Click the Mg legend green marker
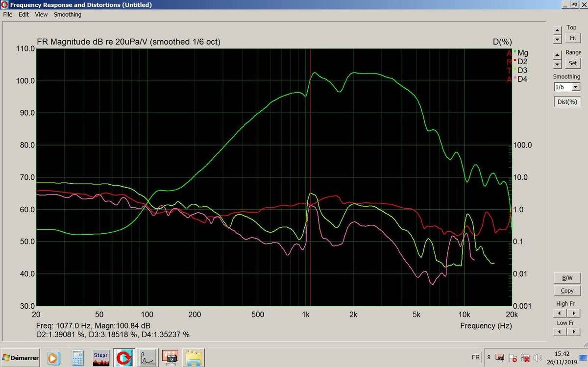Image resolution: width=588 pixels, height=367 pixels. click(514, 51)
